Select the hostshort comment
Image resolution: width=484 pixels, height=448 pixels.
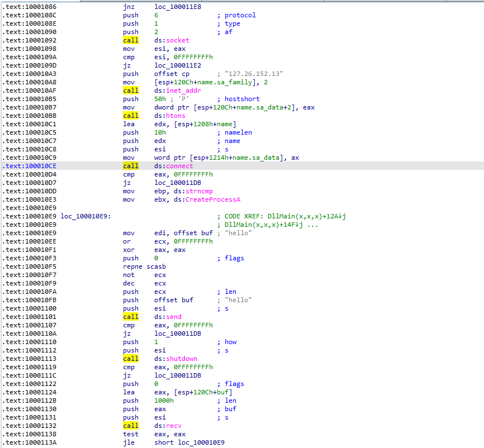pyautogui.click(x=242, y=99)
